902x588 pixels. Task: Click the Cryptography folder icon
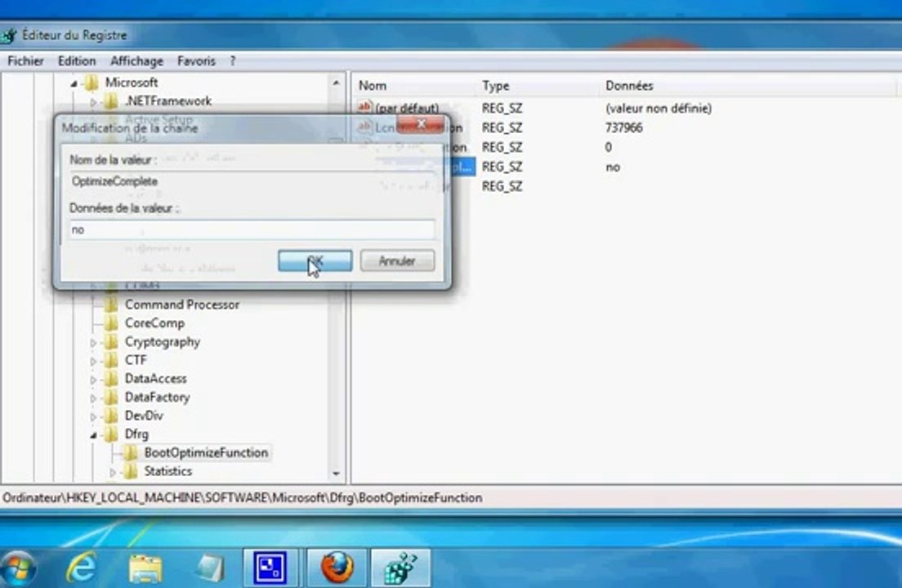tap(111, 341)
